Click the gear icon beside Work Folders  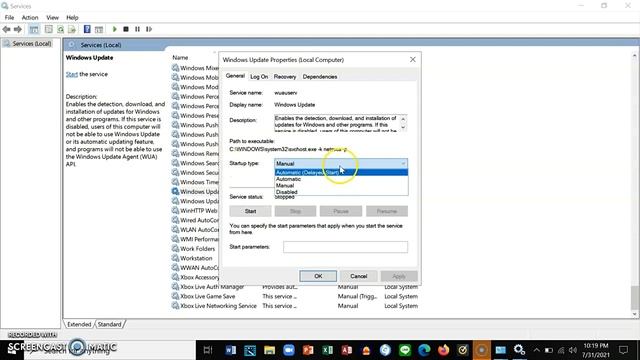pos(175,249)
